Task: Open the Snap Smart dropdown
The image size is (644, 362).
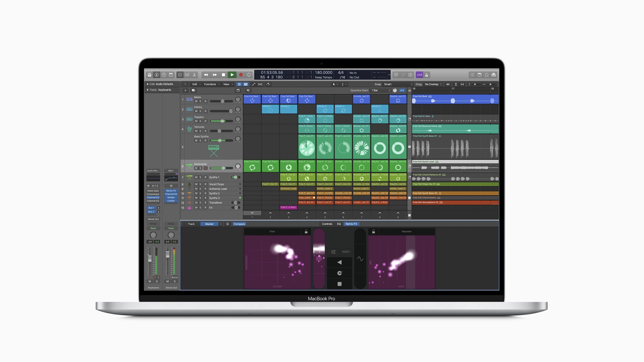Action: pos(398,84)
